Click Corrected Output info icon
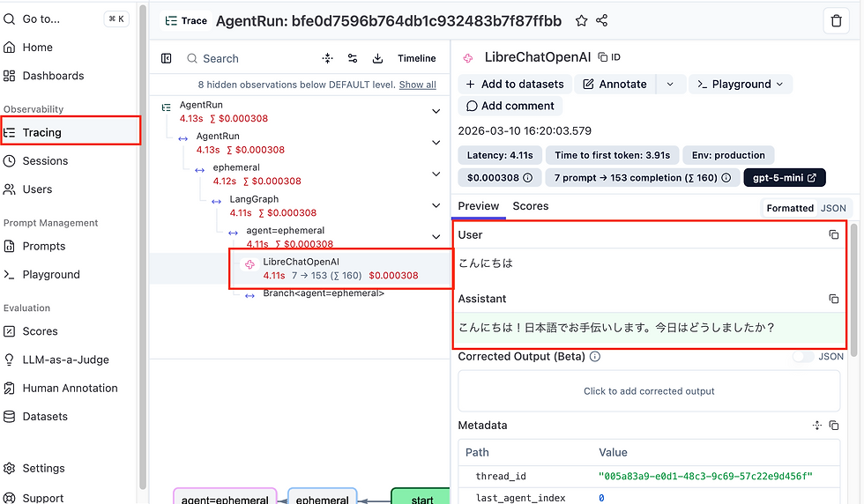 (x=595, y=356)
